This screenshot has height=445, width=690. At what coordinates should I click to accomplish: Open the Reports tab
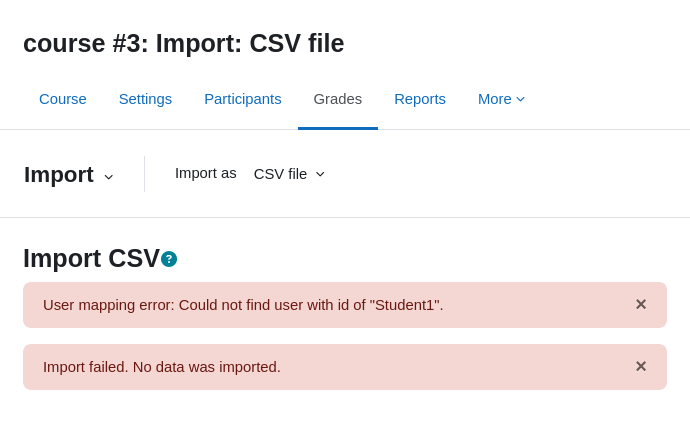point(420,99)
